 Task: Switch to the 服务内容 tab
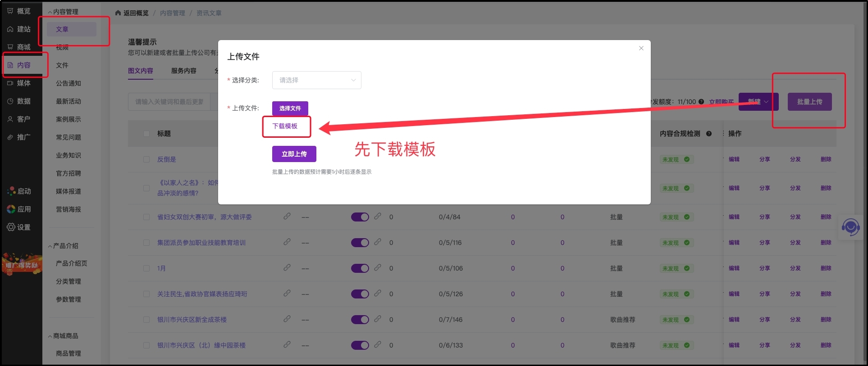click(x=183, y=71)
